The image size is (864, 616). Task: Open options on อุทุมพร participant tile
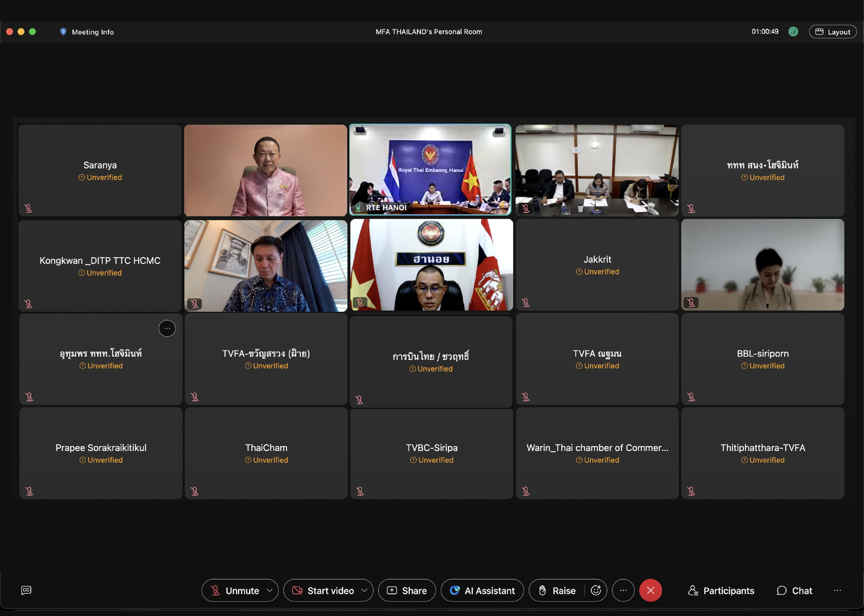(x=167, y=329)
